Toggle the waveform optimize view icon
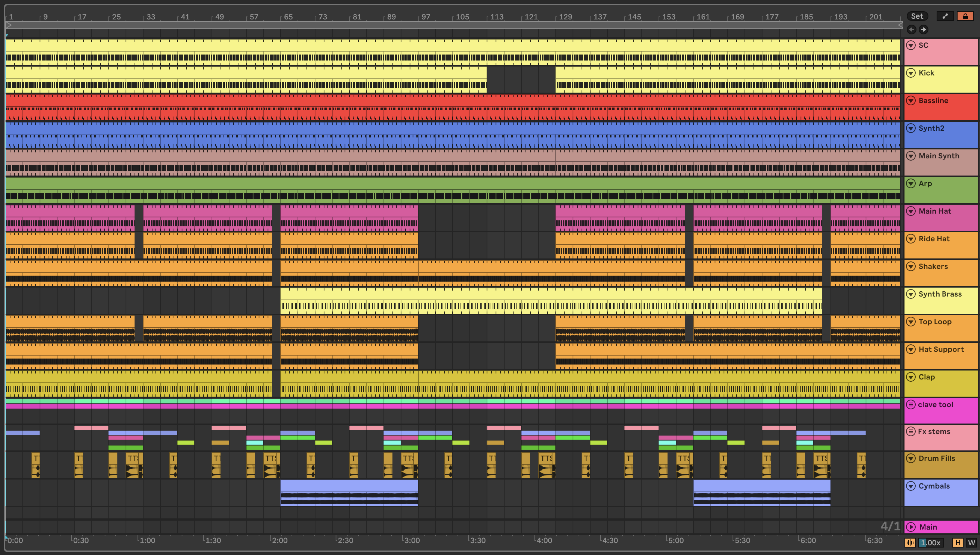The image size is (980, 555). pos(910,542)
